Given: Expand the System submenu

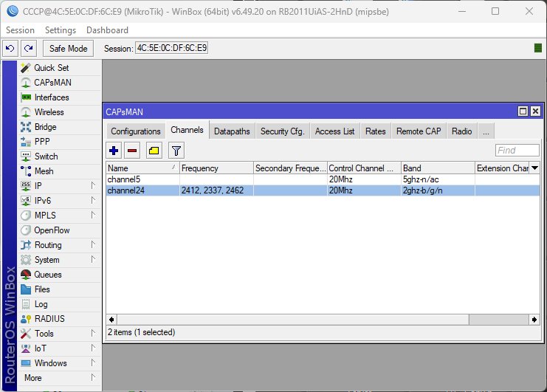Looking at the screenshot, I should pyautogui.click(x=93, y=259).
